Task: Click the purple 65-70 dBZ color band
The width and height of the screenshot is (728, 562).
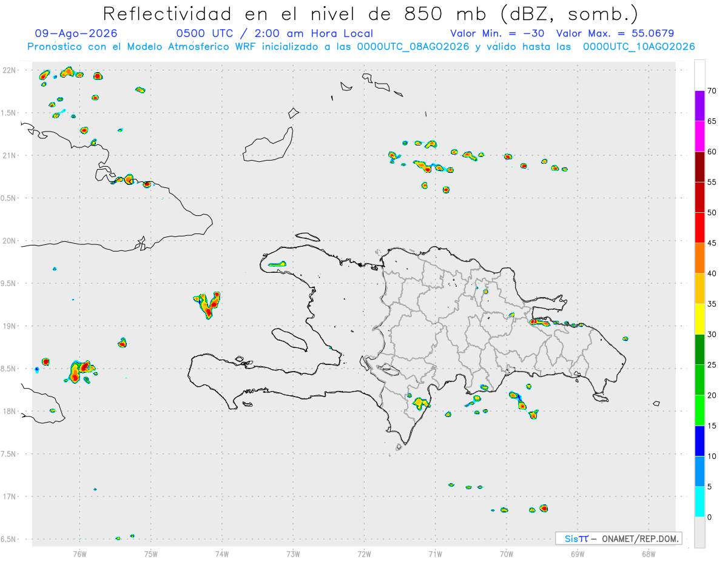Action: pos(699,106)
